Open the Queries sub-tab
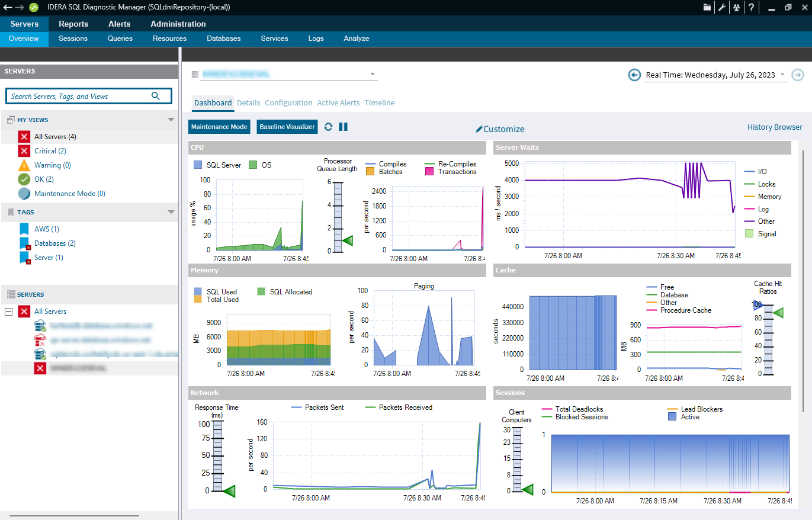This screenshot has width=812, height=520. click(120, 38)
